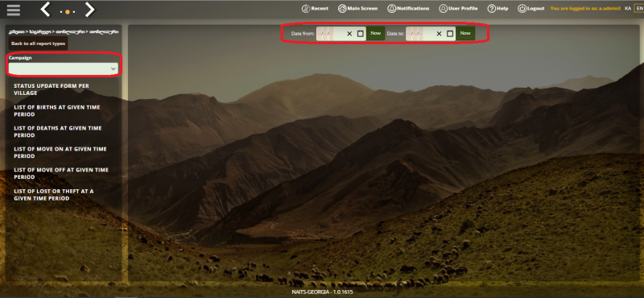Image resolution: width=644 pixels, height=298 pixels.
Task: Switch language to EN
Action: pos(638,8)
